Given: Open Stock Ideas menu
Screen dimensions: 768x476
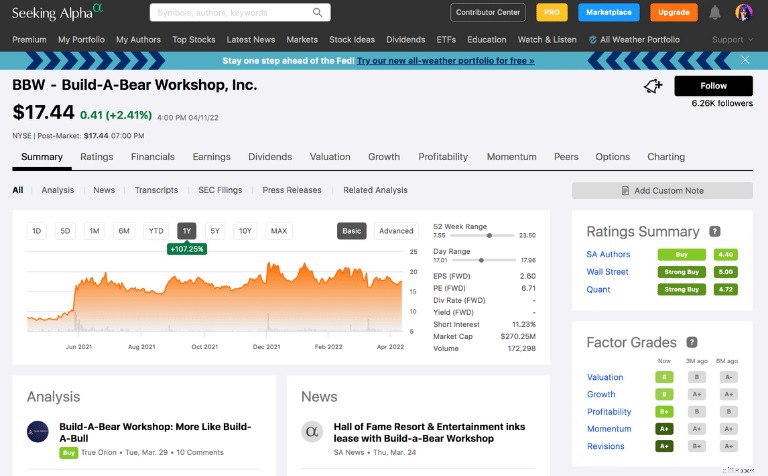Looking at the screenshot, I should 352,40.
